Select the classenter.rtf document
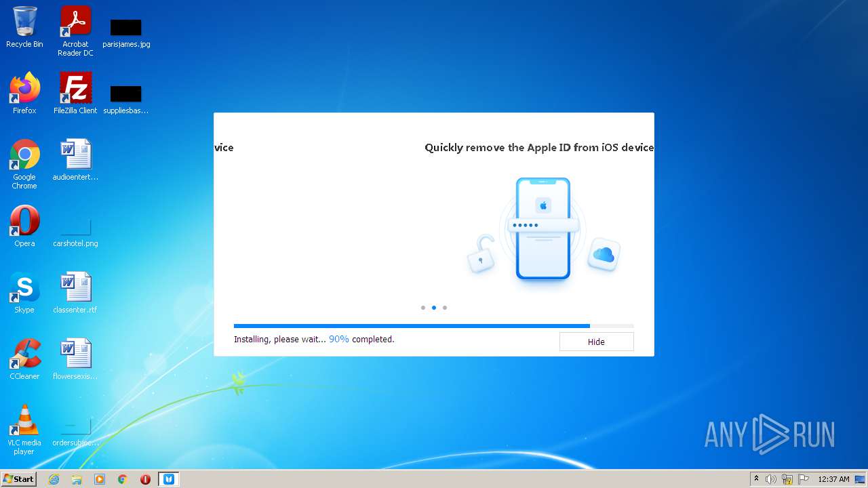Image resolution: width=868 pixels, height=488 pixels. 75,293
